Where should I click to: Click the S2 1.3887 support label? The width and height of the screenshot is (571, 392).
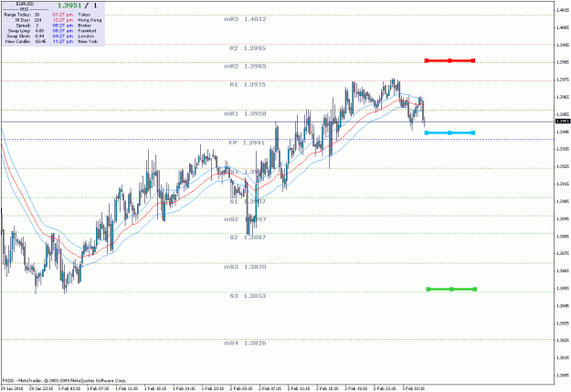[x=248, y=238]
